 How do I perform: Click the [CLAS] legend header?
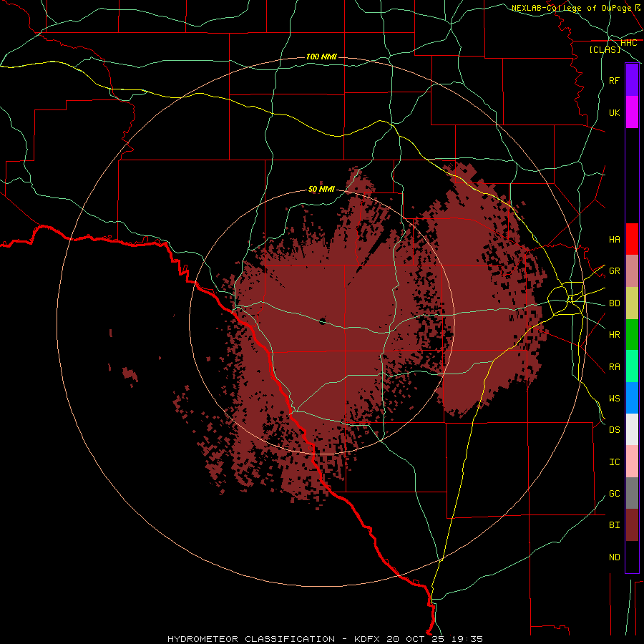[x=605, y=49]
